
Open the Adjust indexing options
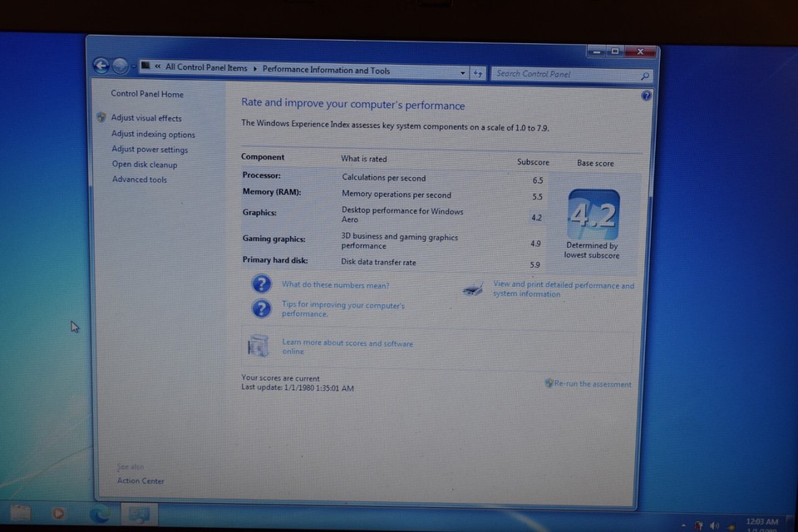[x=153, y=134]
